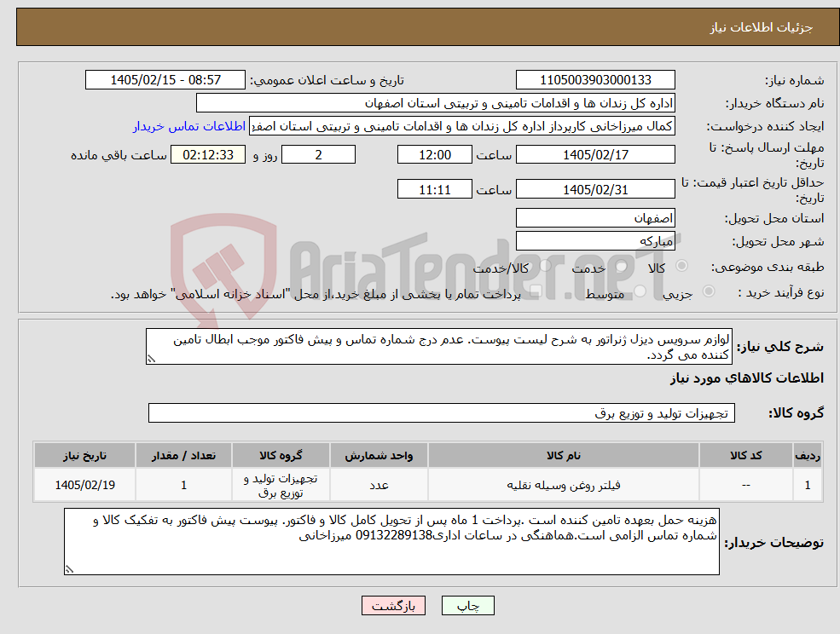Click the اطلاعات کالاهای مورد نیاز heading
This screenshot has width=840, height=634.
pos(747,378)
